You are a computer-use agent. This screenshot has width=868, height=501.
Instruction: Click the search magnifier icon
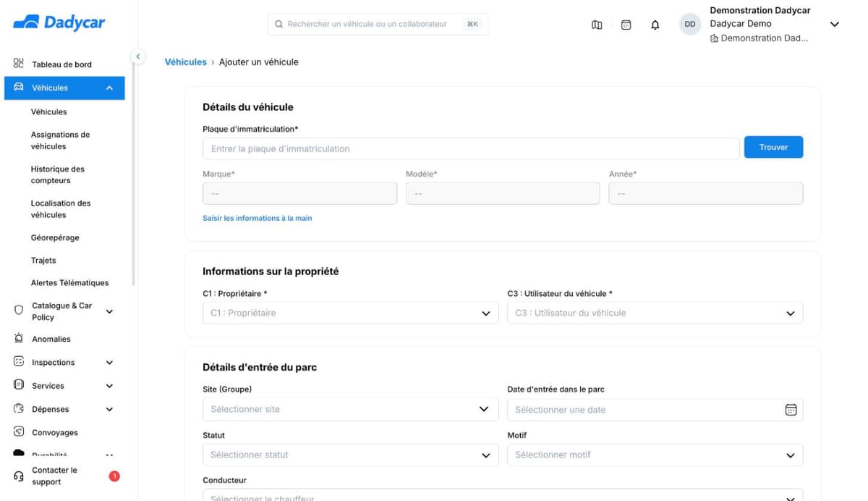coord(279,24)
